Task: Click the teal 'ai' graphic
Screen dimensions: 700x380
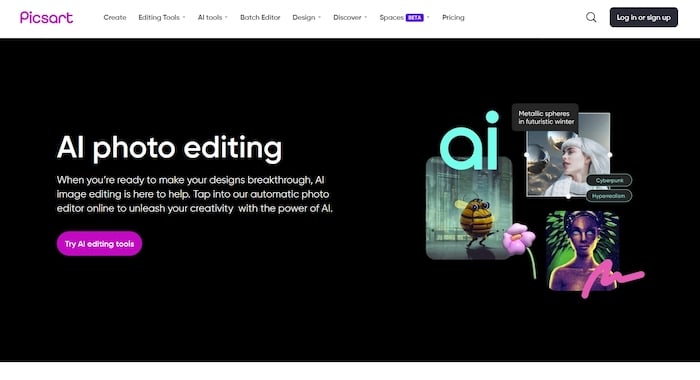Action: click(x=469, y=141)
